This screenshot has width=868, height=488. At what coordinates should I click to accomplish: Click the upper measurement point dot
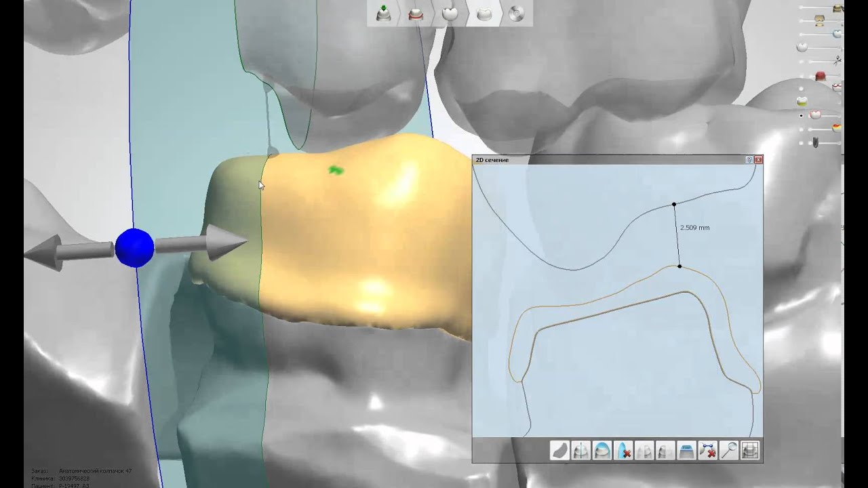tap(674, 204)
